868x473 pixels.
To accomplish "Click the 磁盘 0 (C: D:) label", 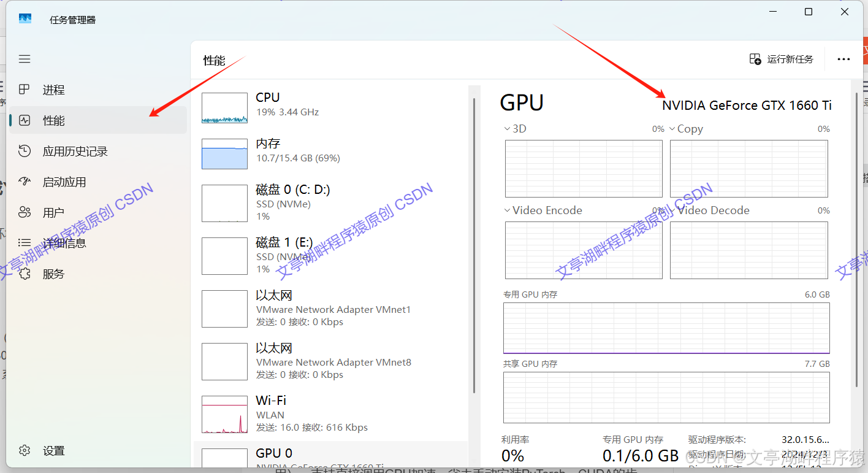I will pos(293,190).
